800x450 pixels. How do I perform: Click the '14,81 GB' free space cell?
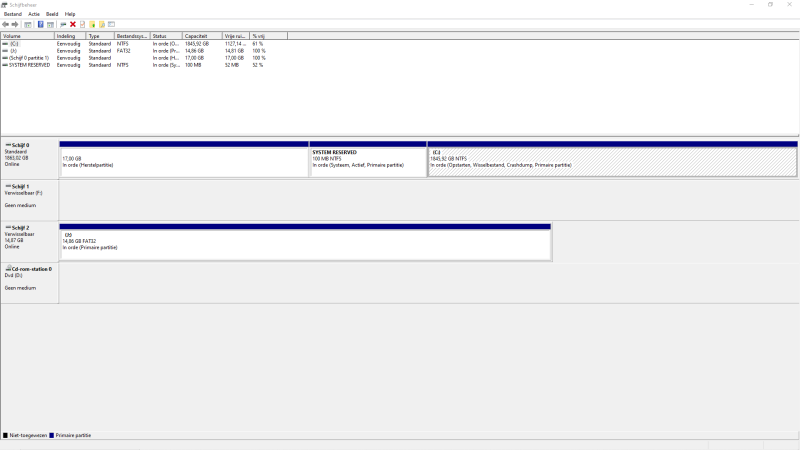(x=234, y=51)
